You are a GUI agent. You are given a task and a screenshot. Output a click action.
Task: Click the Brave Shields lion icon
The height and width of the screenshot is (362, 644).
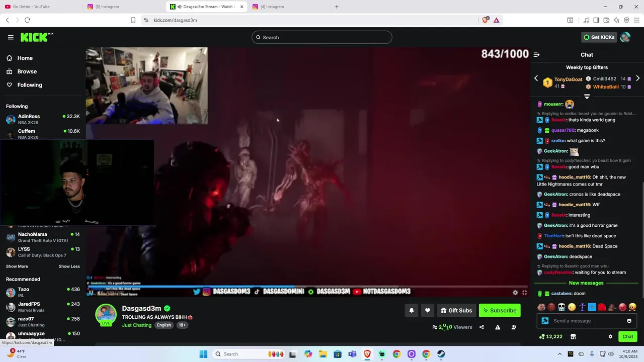pos(486,20)
